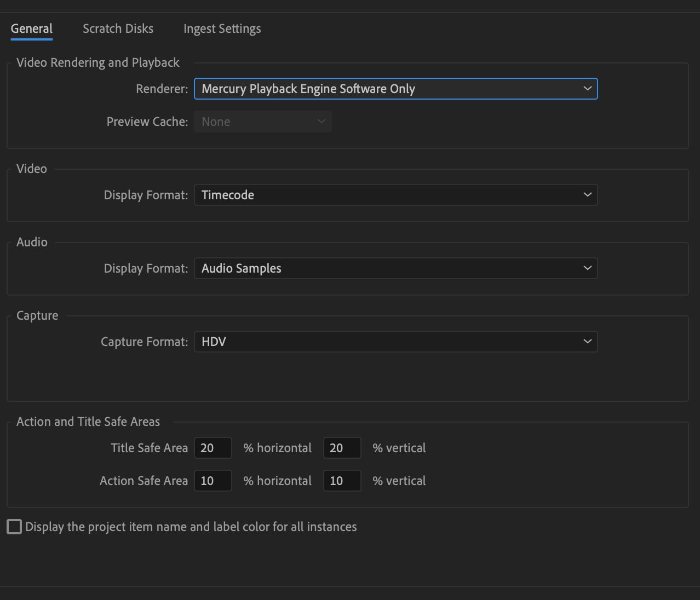Image resolution: width=700 pixels, height=600 pixels.
Task: Click the chevron on the HDV dropdown
Action: [587, 341]
